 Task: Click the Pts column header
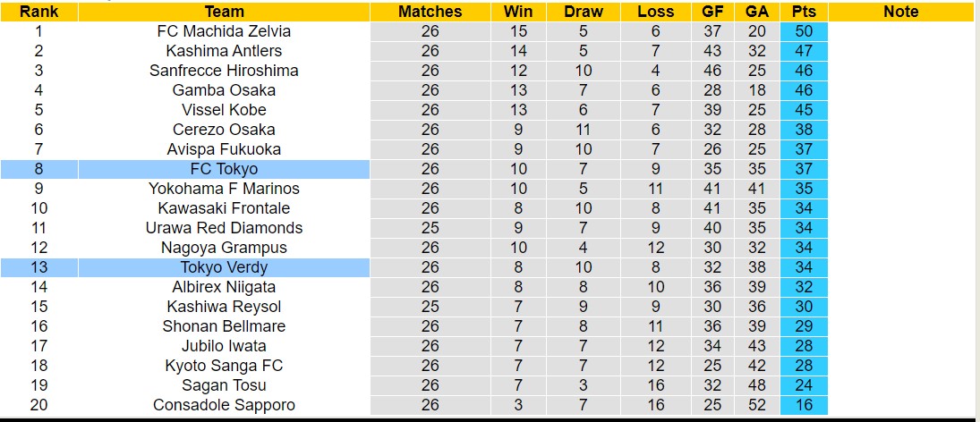pos(803,12)
